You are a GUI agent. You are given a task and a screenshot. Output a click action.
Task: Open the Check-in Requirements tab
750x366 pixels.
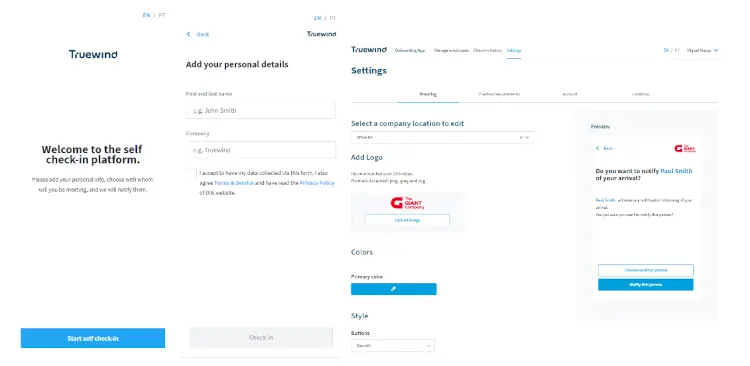tap(499, 94)
